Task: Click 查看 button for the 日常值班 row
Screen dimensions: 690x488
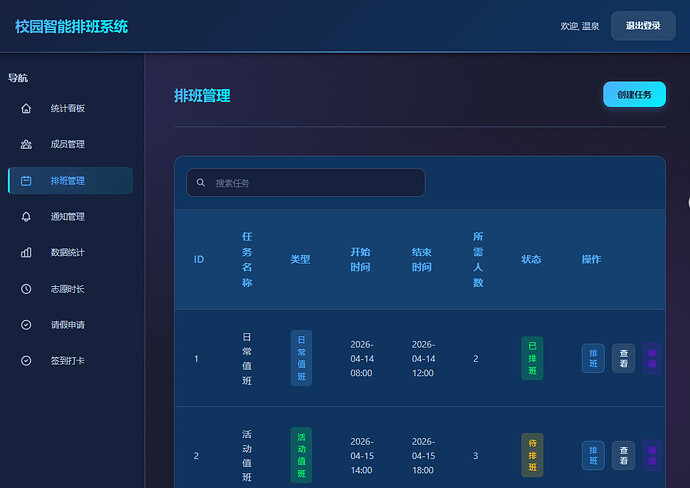Action: [x=623, y=358]
